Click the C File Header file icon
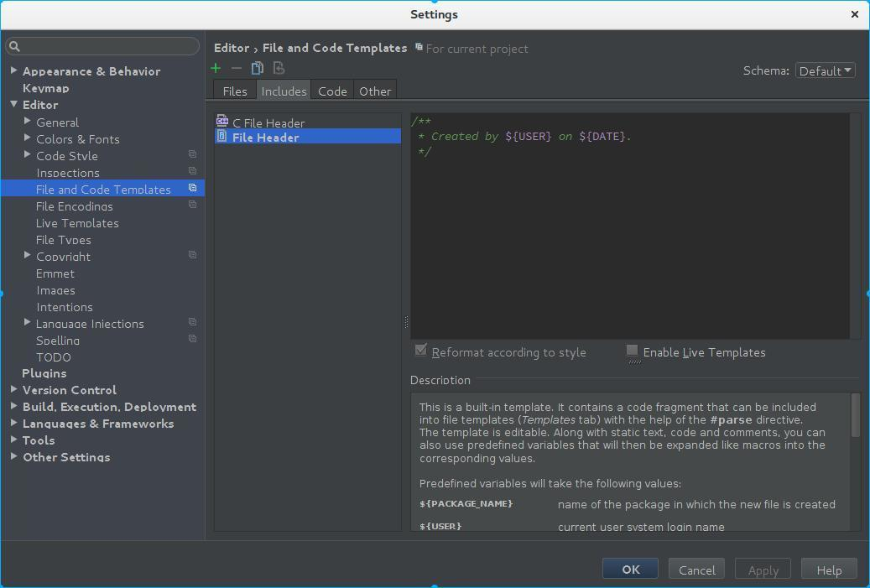 tap(222, 121)
